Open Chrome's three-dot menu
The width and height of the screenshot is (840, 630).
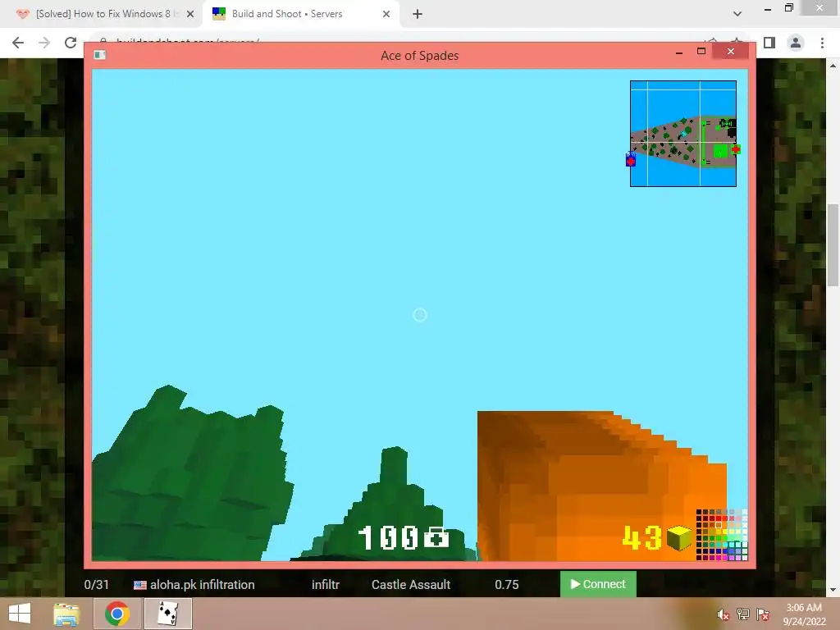coord(822,43)
